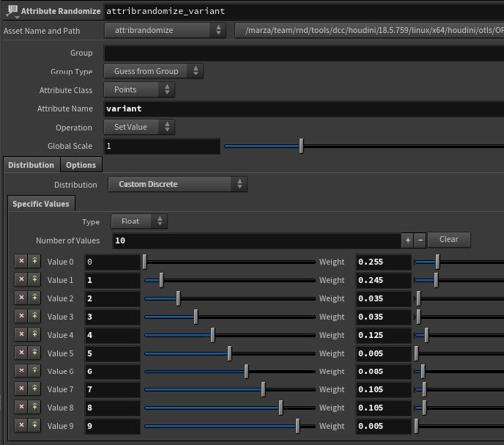Expand the Operation Set Value dropdown
The image size is (504, 445).
point(139,127)
